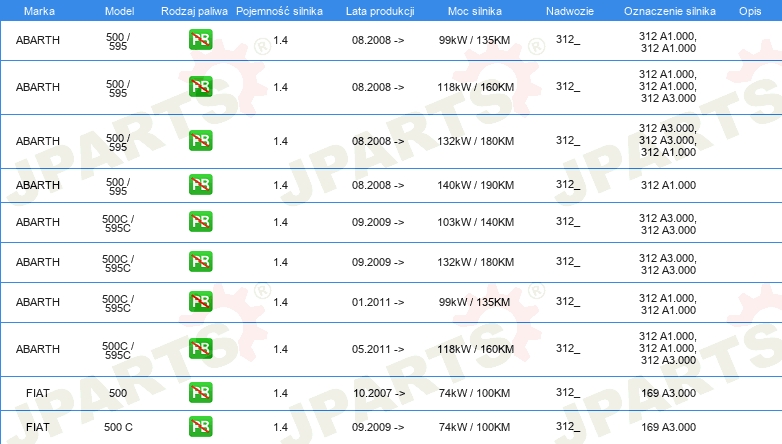Click ABARTH brand cell in the 190KM row
Screen dimensions: 782x444
(37, 185)
